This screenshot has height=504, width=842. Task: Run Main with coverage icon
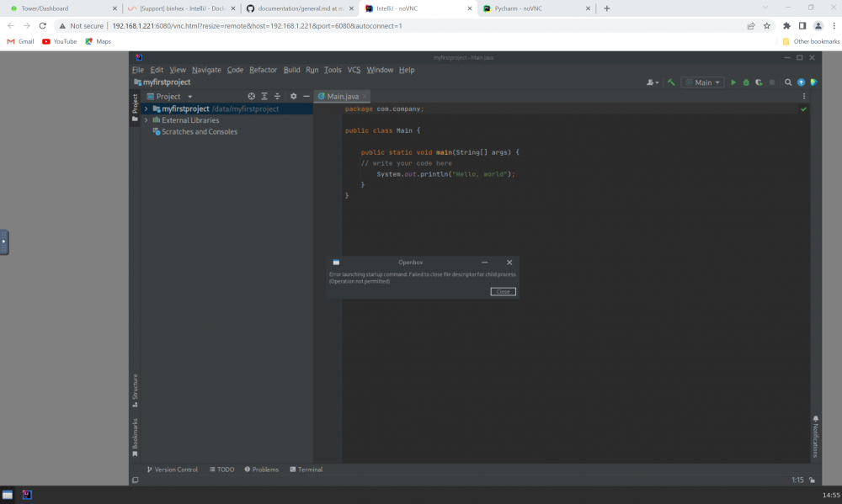point(759,82)
